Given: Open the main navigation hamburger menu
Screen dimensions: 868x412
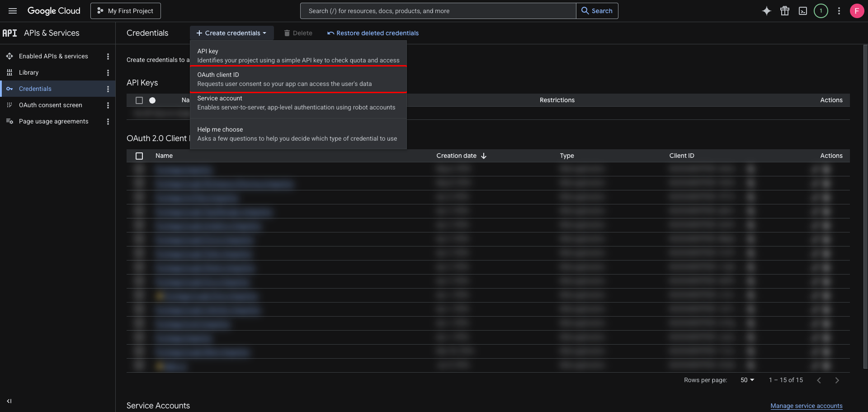Looking at the screenshot, I should [x=13, y=11].
